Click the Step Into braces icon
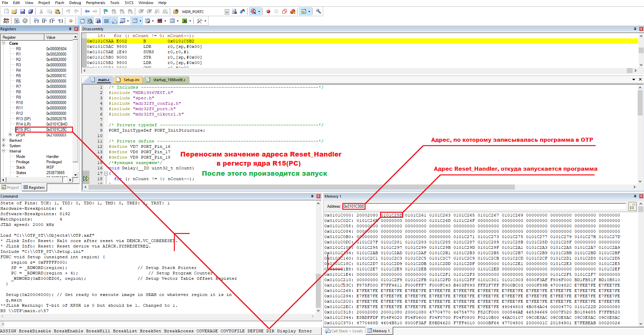 coord(36,21)
